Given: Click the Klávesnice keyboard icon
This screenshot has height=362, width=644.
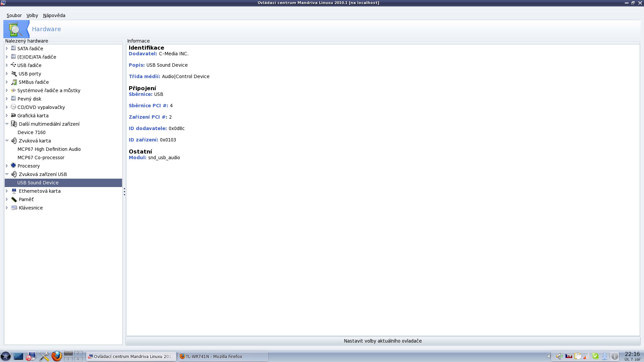Looking at the screenshot, I should tap(14, 207).
